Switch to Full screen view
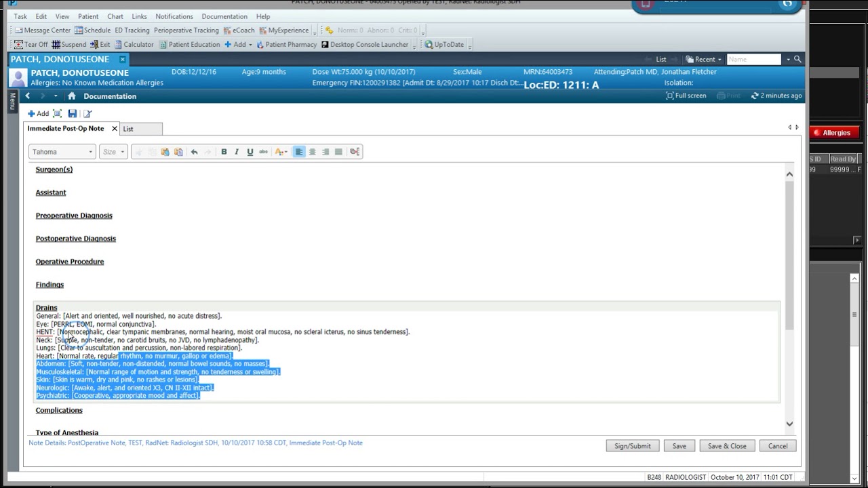Image resolution: width=868 pixels, height=488 pixels. tap(686, 96)
